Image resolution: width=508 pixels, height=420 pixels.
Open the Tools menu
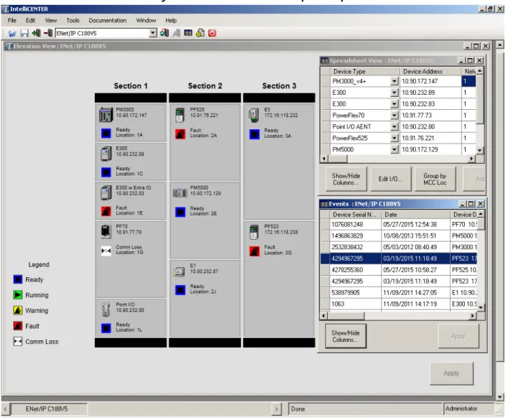tap(73, 20)
